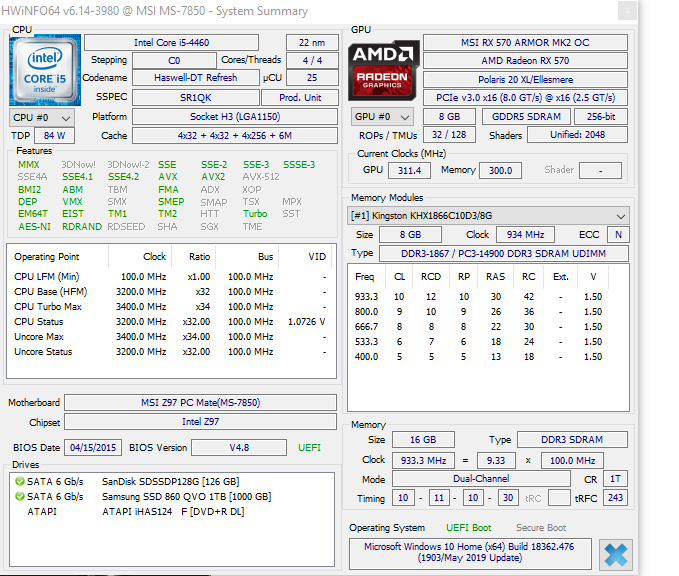Viewport: 679px width, 576px height.
Task: Select the Uncore Max row
Action: 171,337
